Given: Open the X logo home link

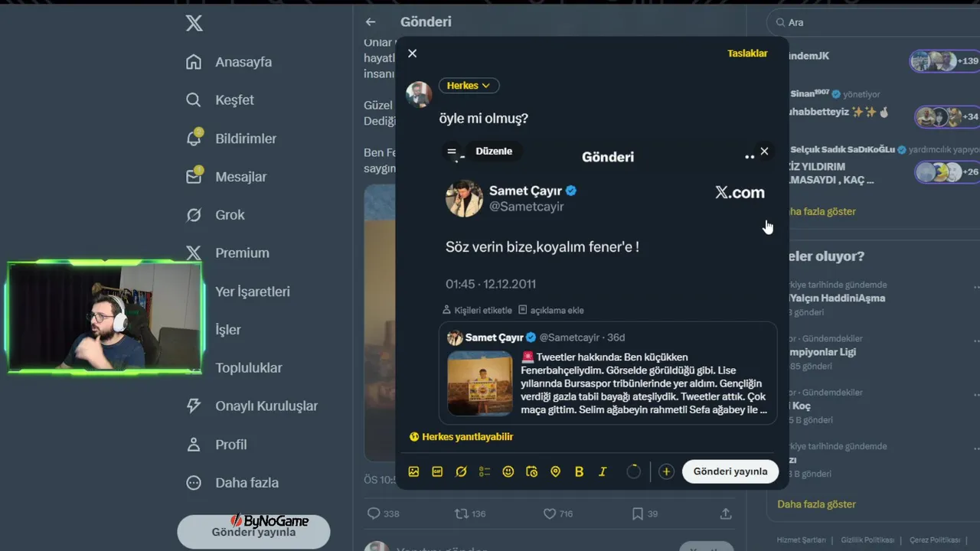Looking at the screenshot, I should point(194,23).
